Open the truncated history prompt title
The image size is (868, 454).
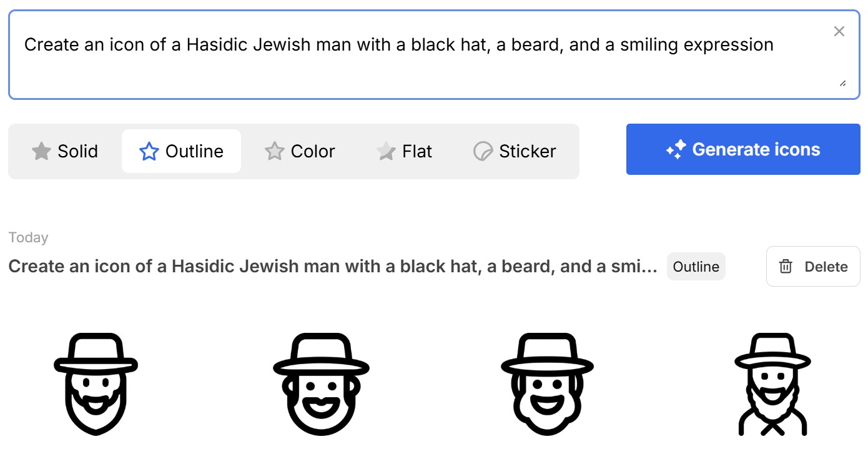(x=332, y=267)
